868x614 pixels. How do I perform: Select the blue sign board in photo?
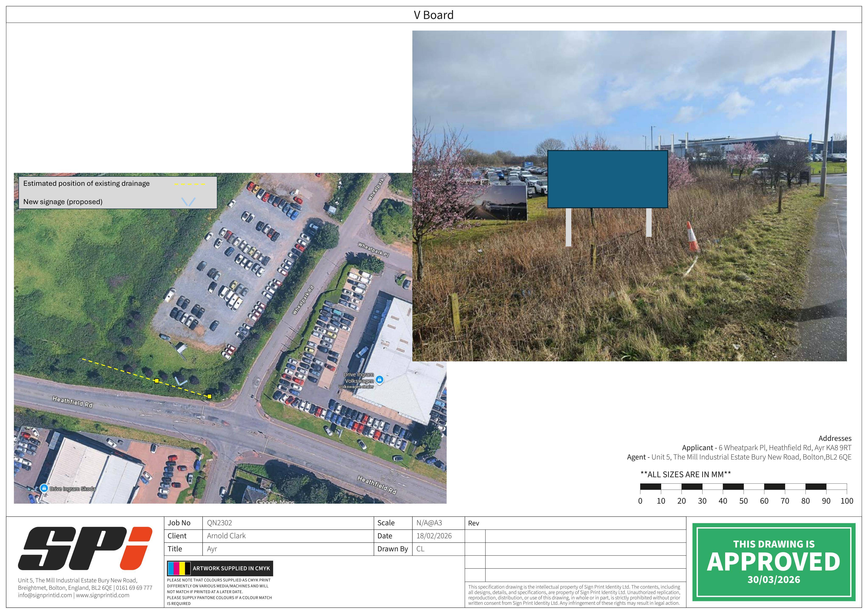coord(608,179)
